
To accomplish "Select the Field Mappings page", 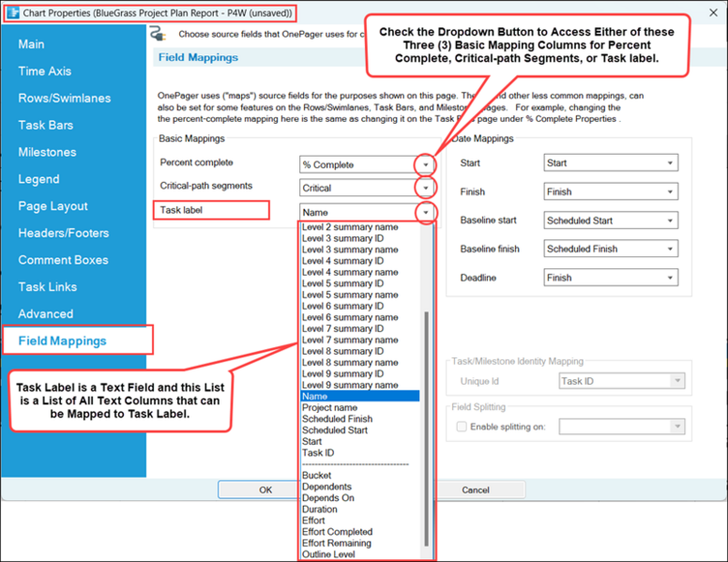I will (62, 341).
